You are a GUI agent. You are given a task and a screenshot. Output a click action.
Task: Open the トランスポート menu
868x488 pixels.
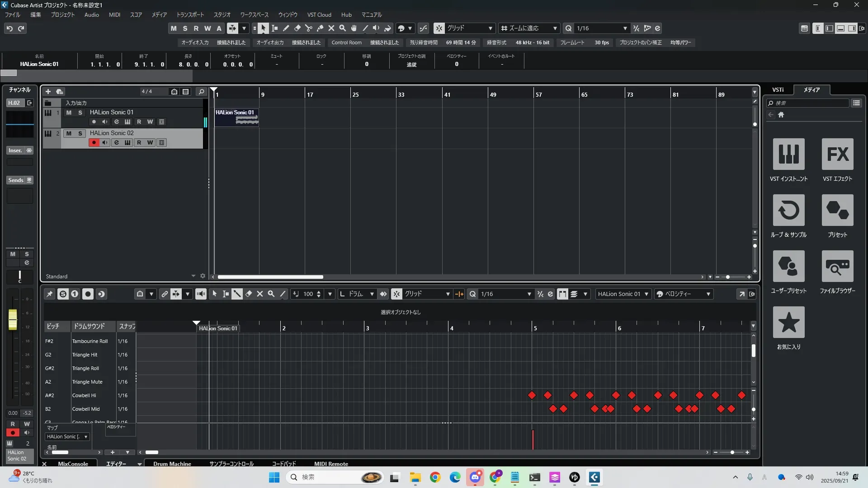click(190, 15)
